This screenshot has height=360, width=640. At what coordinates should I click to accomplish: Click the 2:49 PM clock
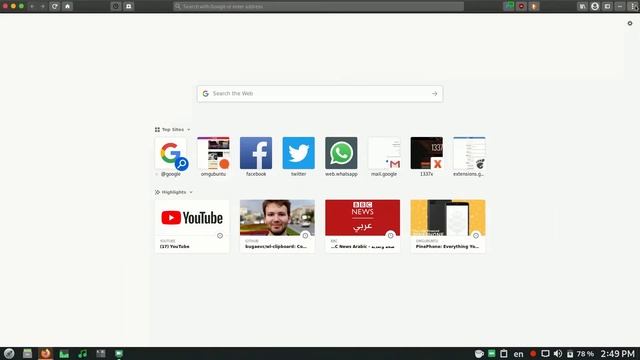click(x=618, y=354)
